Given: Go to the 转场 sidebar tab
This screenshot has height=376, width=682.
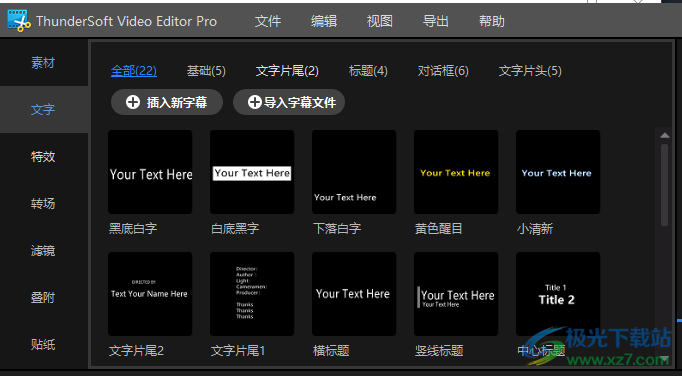Looking at the screenshot, I should (43, 203).
